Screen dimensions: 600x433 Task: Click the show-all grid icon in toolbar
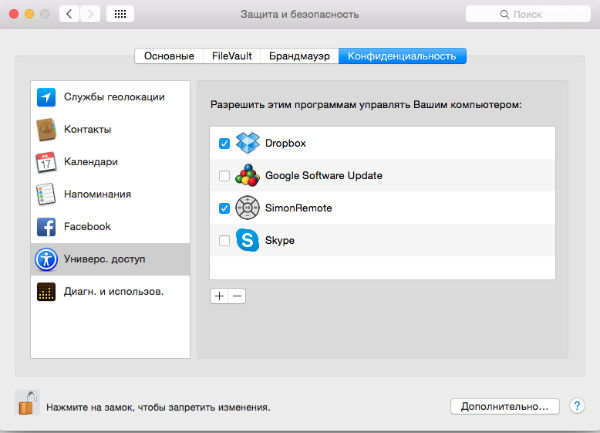120,15
